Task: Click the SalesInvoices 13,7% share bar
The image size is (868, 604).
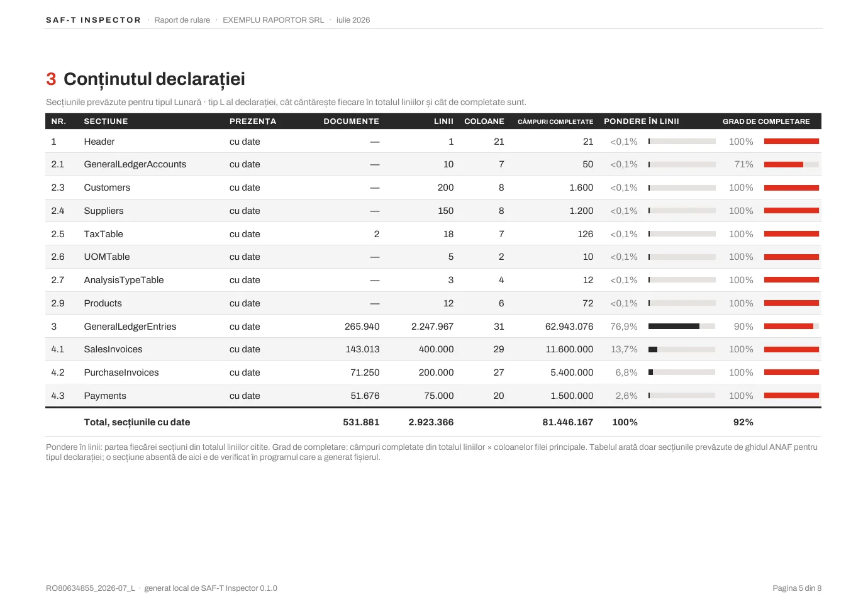Action: pos(682,349)
